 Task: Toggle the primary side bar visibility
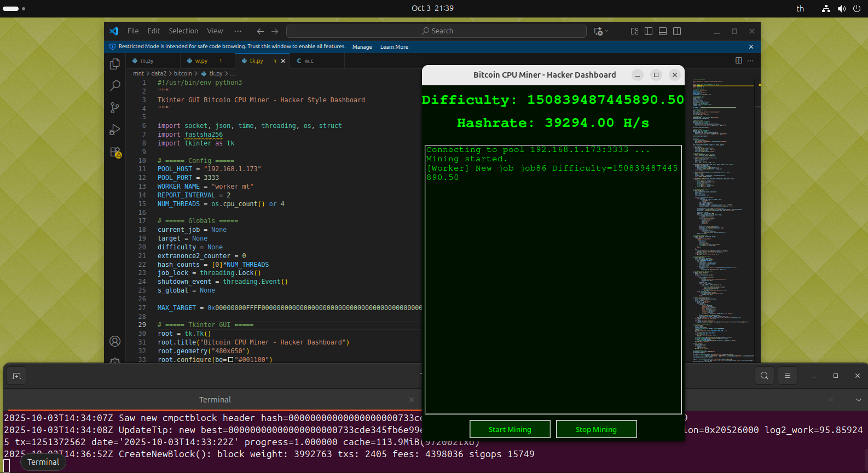649,31
